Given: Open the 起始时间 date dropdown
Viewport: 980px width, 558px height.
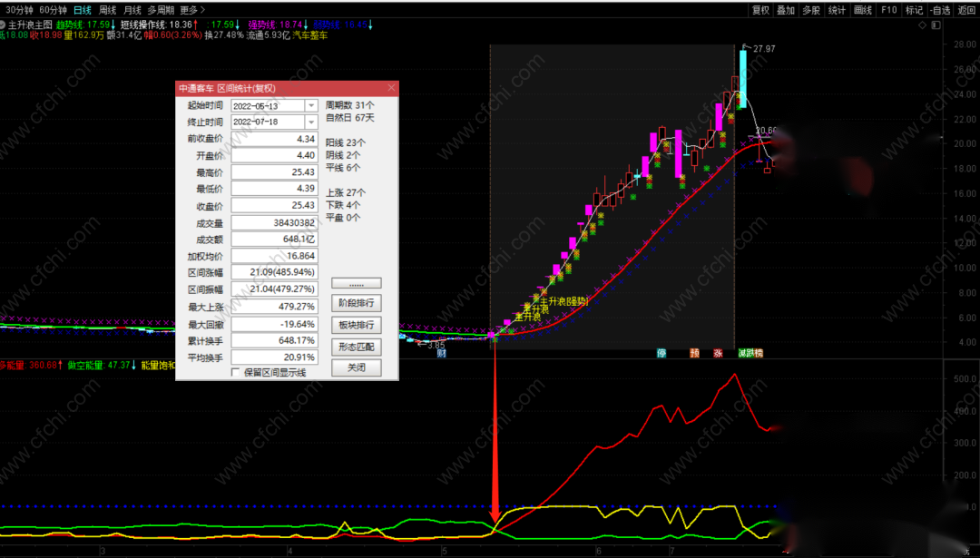Looking at the screenshot, I should pos(310,105).
